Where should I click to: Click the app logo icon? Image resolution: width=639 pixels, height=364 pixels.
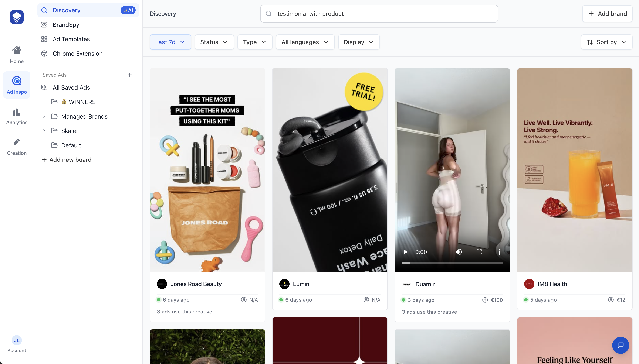[x=17, y=17]
